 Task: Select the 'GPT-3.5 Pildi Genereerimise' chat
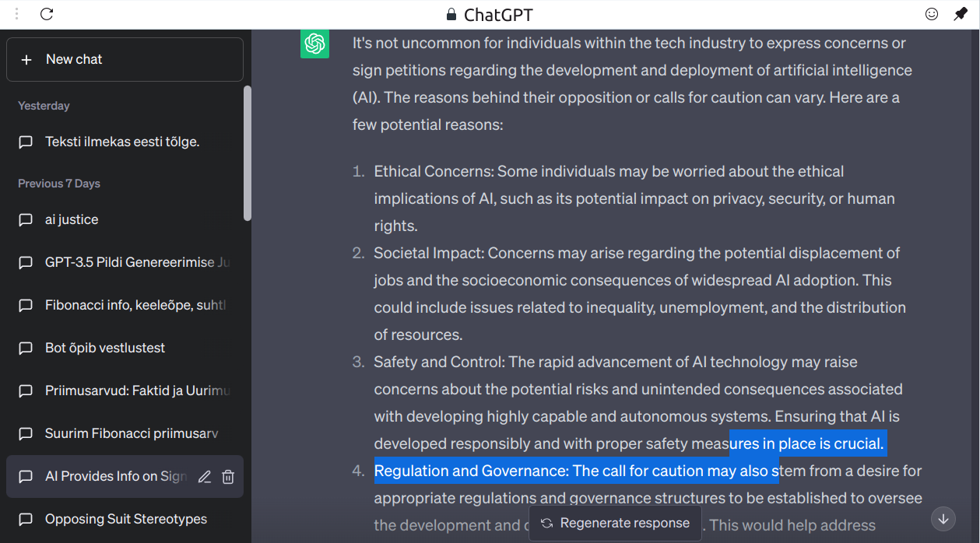(x=129, y=263)
